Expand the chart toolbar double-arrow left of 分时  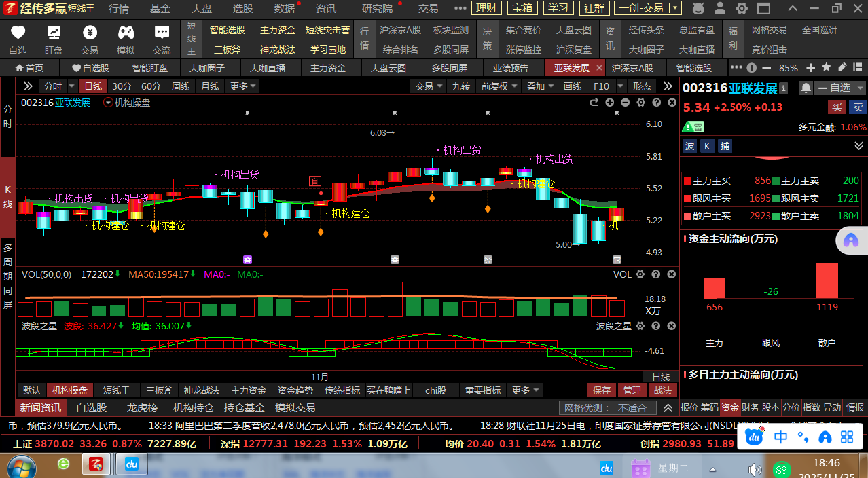[x=28, y=86]
